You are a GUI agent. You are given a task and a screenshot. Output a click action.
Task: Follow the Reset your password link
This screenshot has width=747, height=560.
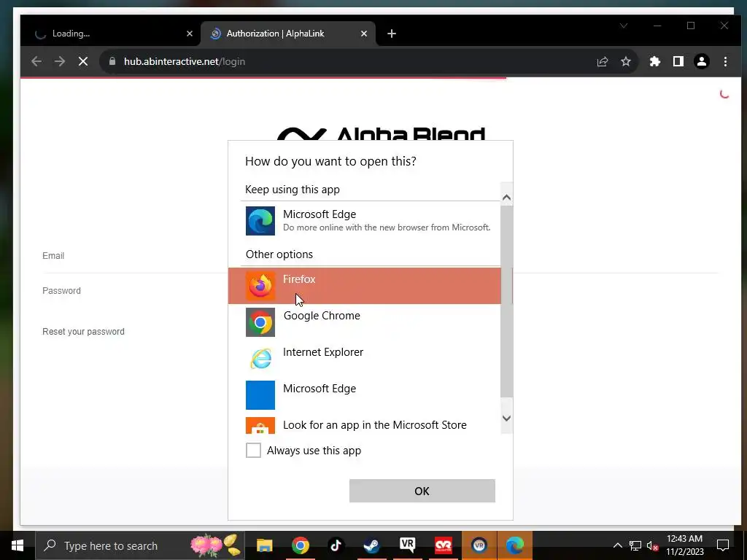coord(83,332)
